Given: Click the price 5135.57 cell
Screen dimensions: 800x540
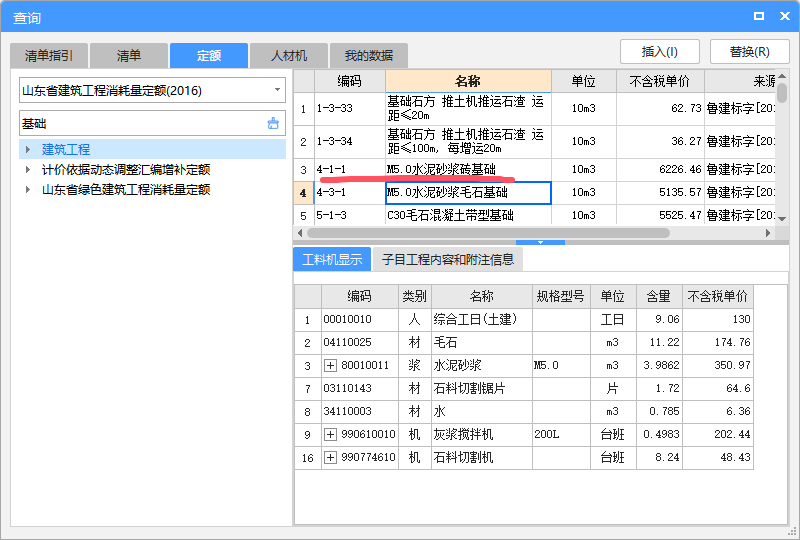Looking at the screenshot, I should pyautogui.click(x=660, y=192).
